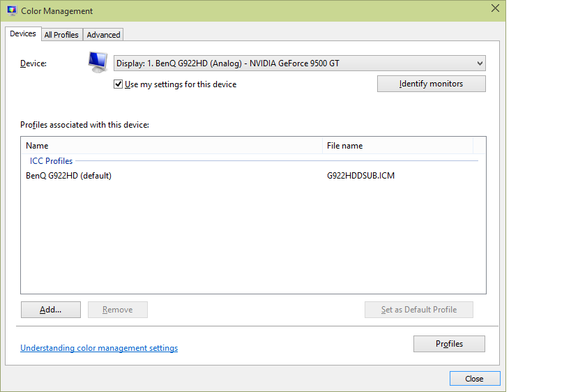The height and width of the screenshot is (392, 571).
Task: Switch to the All Profiles tab
Action: tap(61, 35)
